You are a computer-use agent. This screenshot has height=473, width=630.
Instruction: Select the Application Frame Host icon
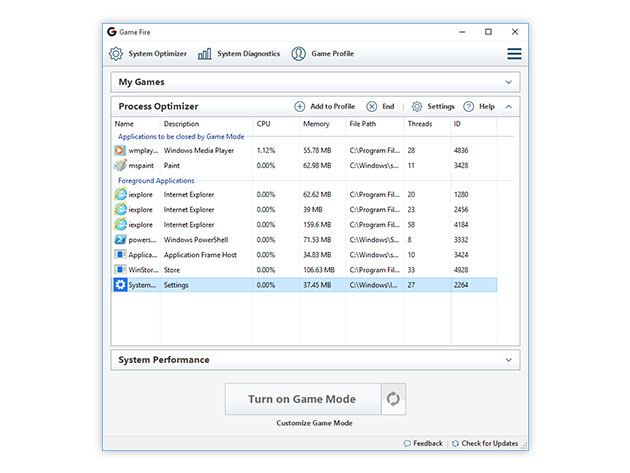(120, 254)
